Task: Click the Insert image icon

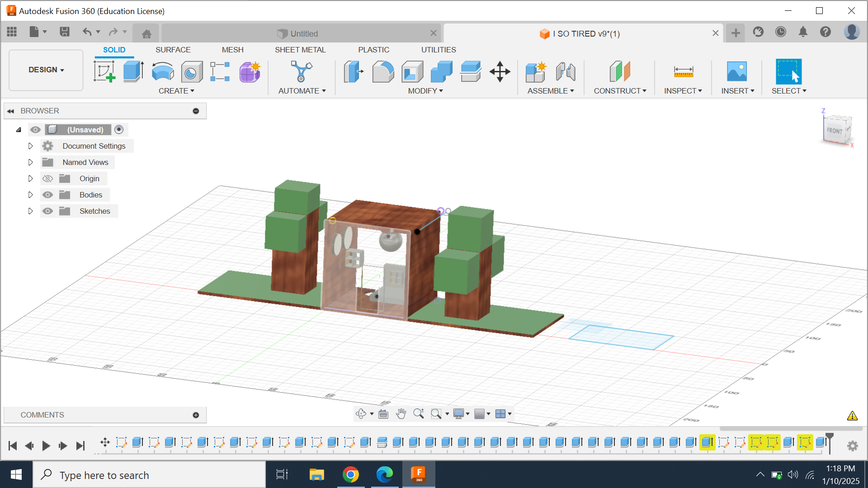Action: pyautogui.click(x=737, y=71)
